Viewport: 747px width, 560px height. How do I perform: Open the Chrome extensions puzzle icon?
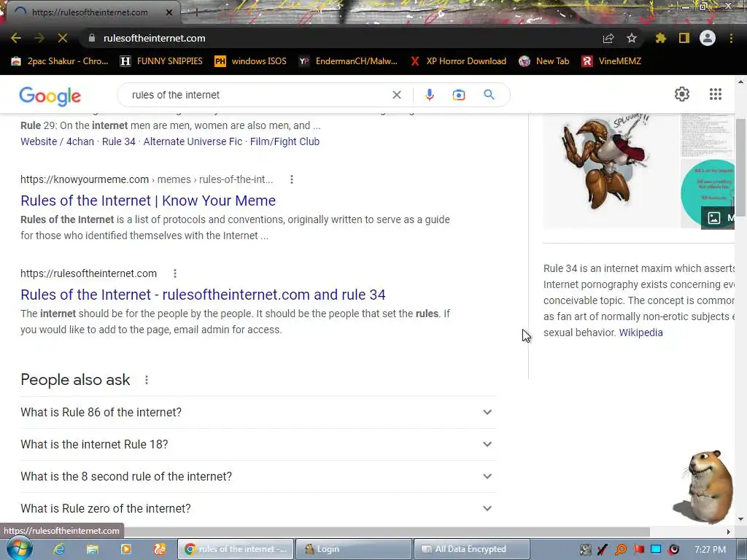coord(660,38)
